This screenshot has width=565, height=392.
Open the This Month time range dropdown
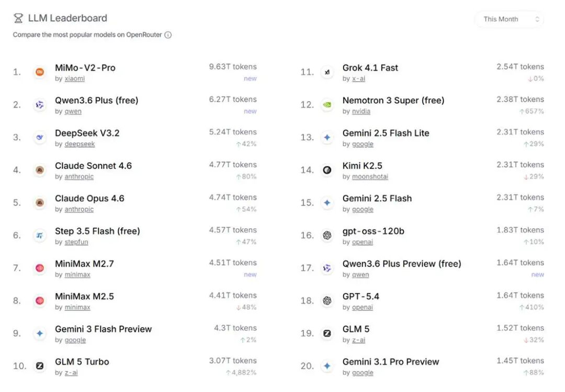(509, 19)
